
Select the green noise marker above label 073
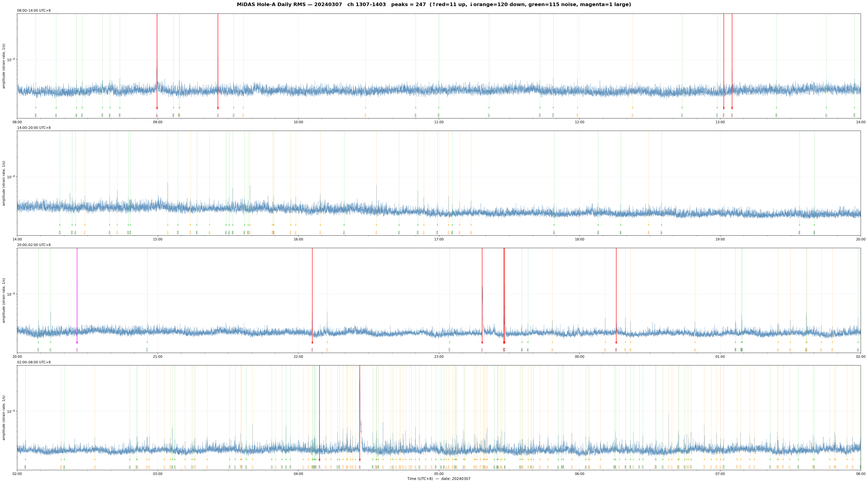coord(147,342)
